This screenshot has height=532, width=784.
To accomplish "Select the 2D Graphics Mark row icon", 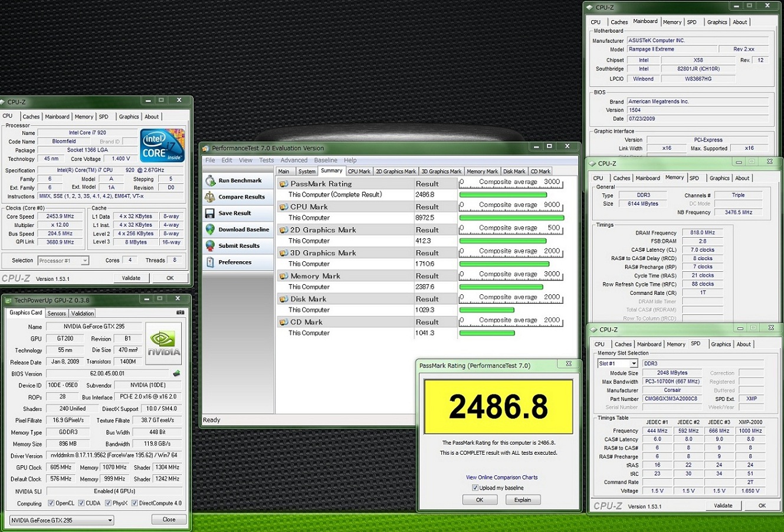I will (x=284, y=230).
